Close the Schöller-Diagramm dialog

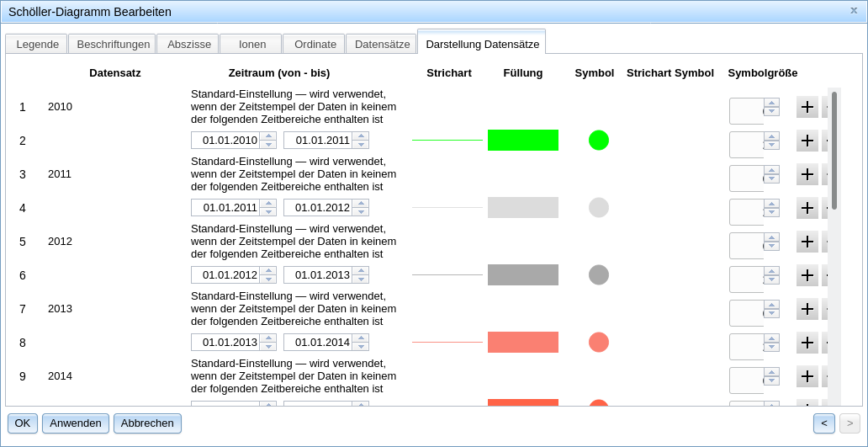tap(854, 11)
